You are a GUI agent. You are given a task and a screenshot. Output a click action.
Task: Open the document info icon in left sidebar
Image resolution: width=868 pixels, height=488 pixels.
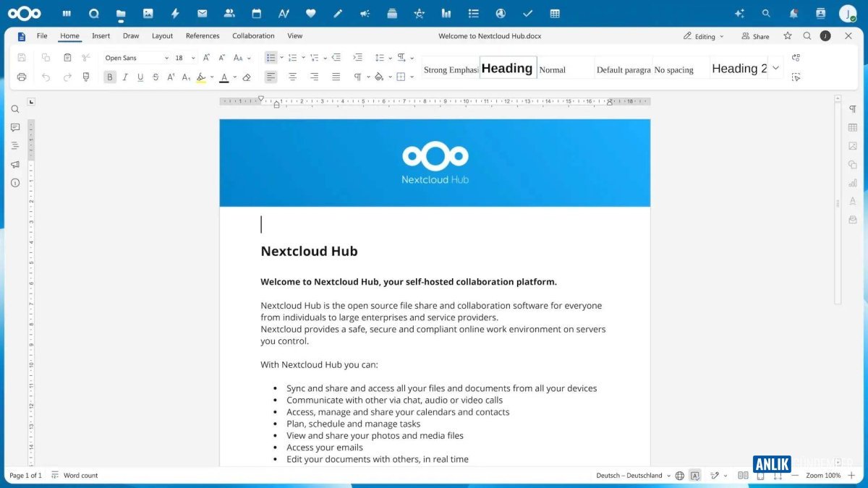click(15, 183)
